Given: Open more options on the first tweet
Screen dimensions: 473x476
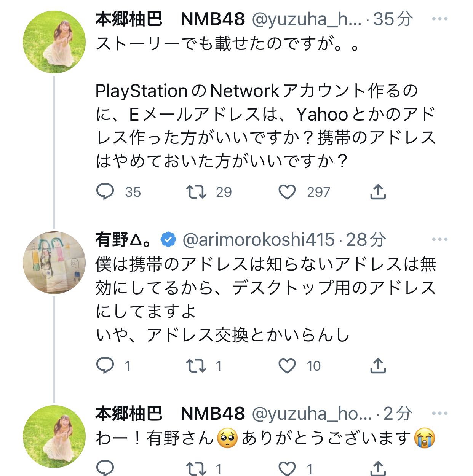Looking at the screenshot, I should 440,19.
